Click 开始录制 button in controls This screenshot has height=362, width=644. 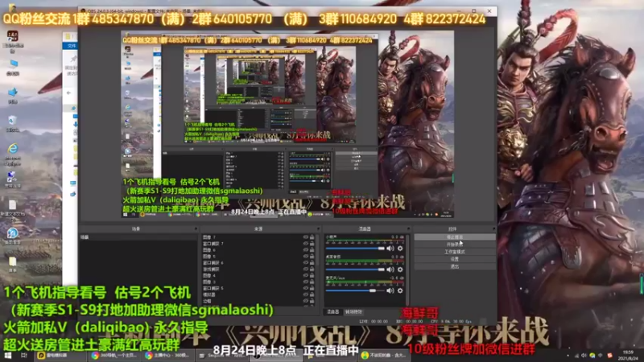pyautogui.click(x=454, y=245)
